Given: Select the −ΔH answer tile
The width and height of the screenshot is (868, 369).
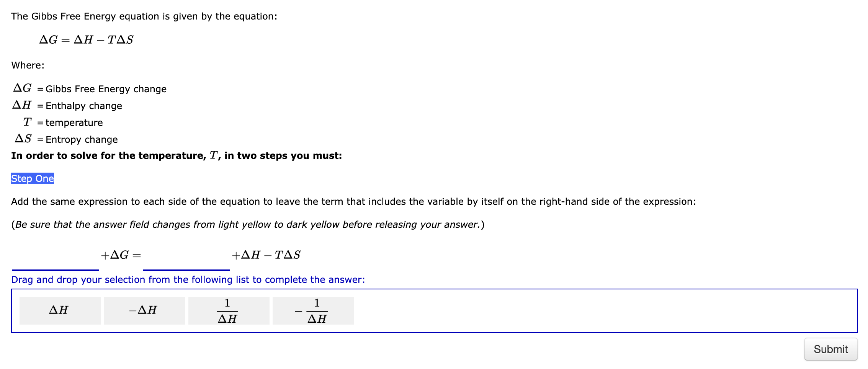Looking at the screenshot, I should point(144,310).
